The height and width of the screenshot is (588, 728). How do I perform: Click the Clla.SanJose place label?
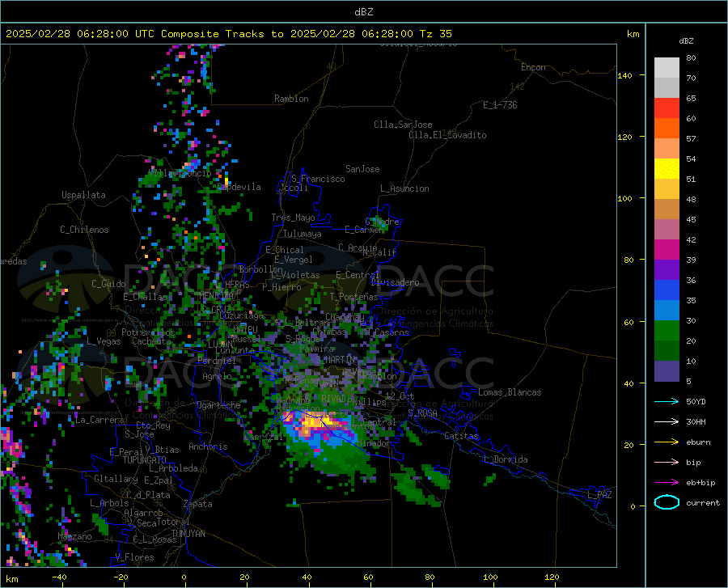pos(403,125)
